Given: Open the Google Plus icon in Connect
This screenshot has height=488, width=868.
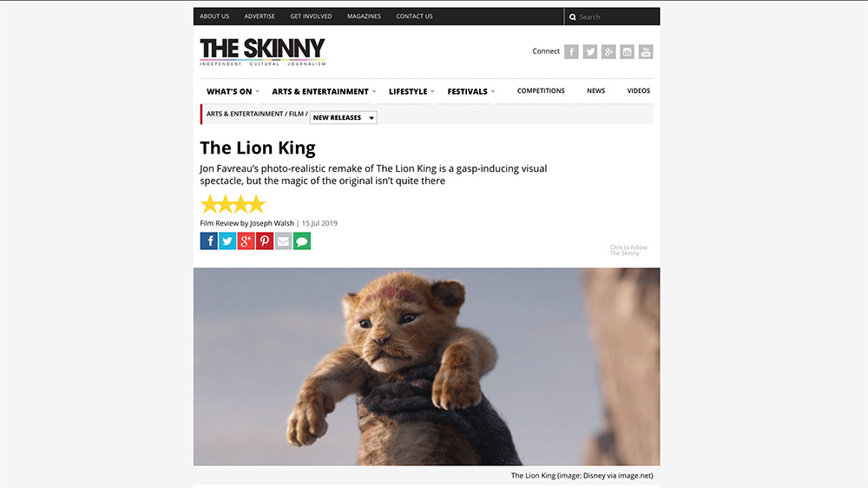Looking at the screenshot, I should (608, 52).
